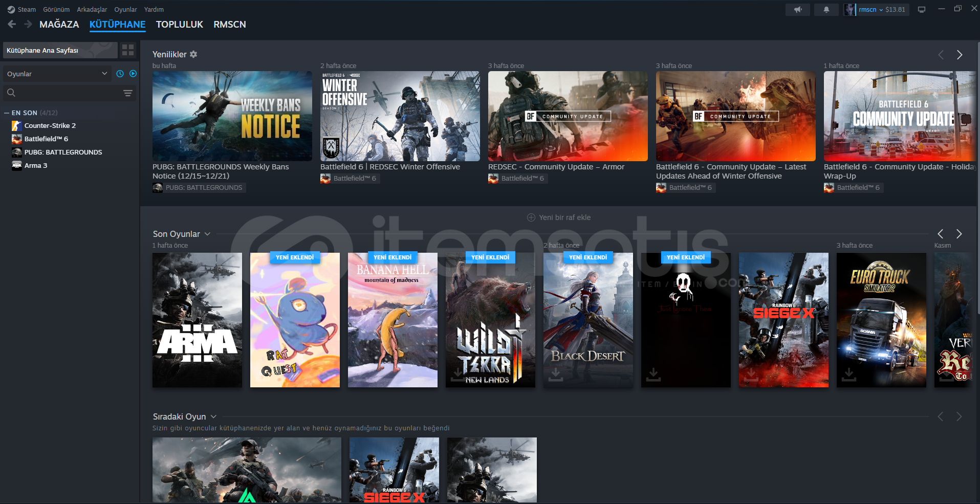Click the Yenilikler settings gear icon
Image resolution: width=980 pixels, height=504 pixels.
coord(193,54)
